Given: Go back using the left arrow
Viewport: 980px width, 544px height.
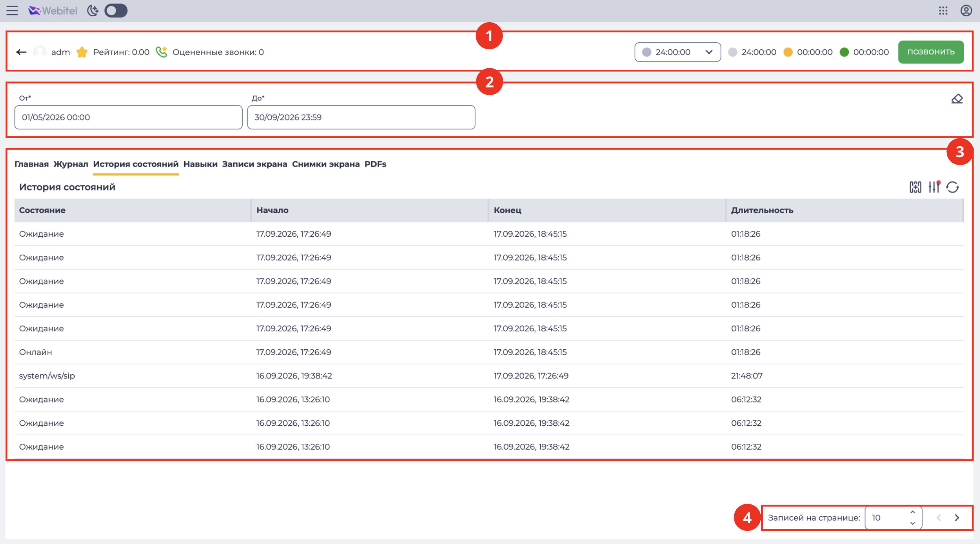Looking at the screenshot, I should [x=21, y=52].
